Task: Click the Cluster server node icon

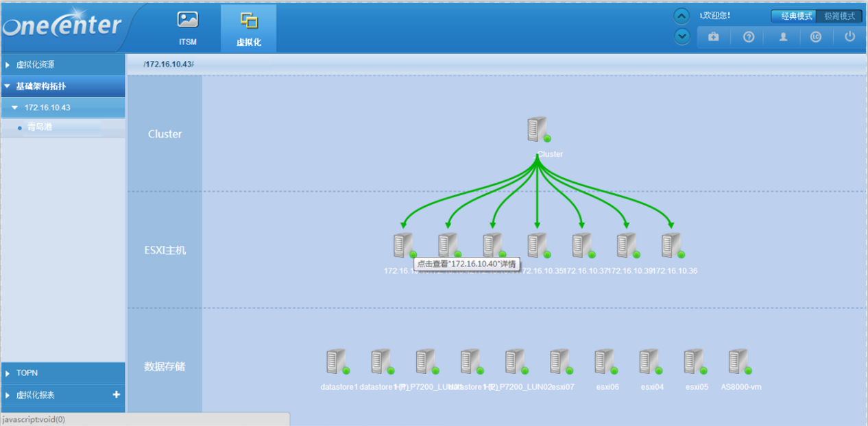Action: pyautogui.click(x=537, y=129)
